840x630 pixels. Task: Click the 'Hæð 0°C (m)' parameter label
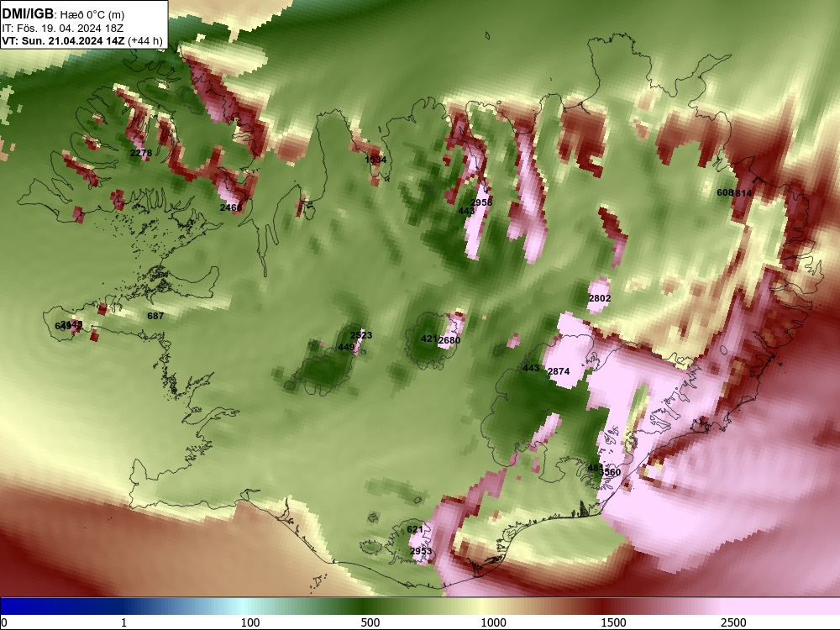point(92,14)
